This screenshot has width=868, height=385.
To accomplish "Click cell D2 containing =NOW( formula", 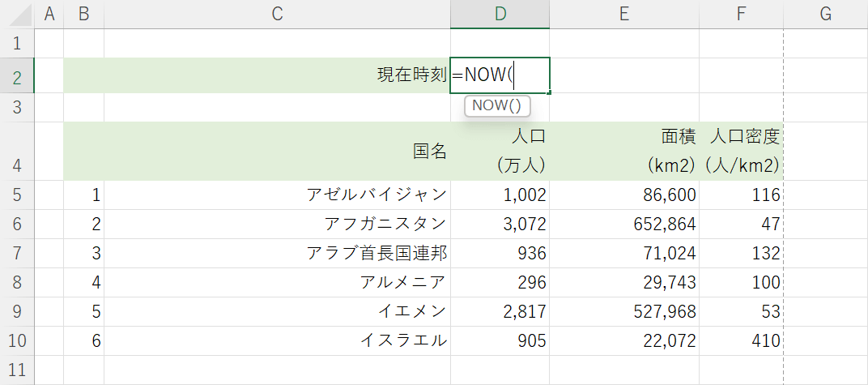I will click(x=500, y=75).
